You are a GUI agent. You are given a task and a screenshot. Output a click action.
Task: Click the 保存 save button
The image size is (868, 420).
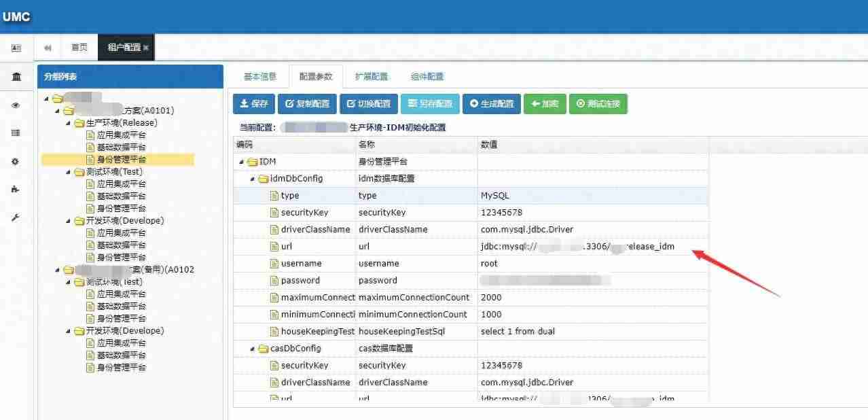[x=254, y=104]
